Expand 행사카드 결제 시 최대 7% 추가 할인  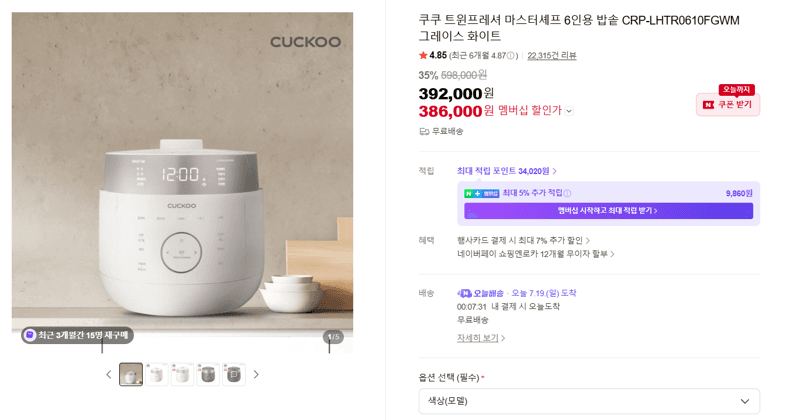[x=523, y=240]
